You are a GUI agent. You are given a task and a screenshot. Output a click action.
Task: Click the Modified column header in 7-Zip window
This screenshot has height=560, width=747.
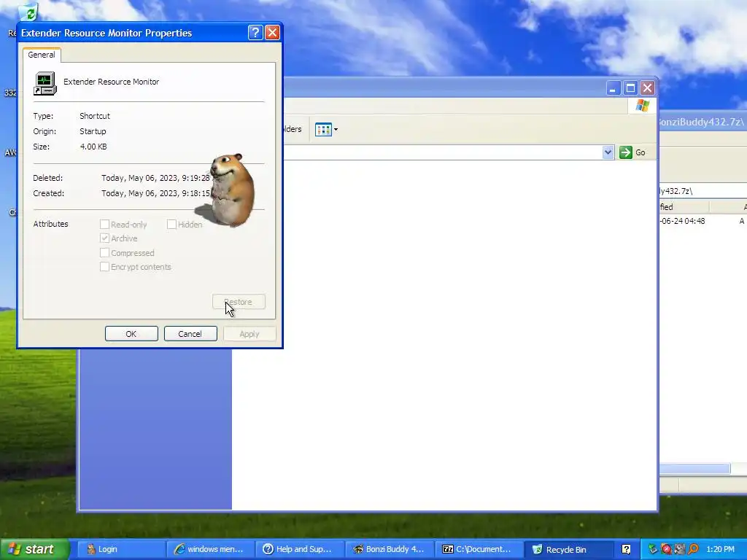pos(684,206)
